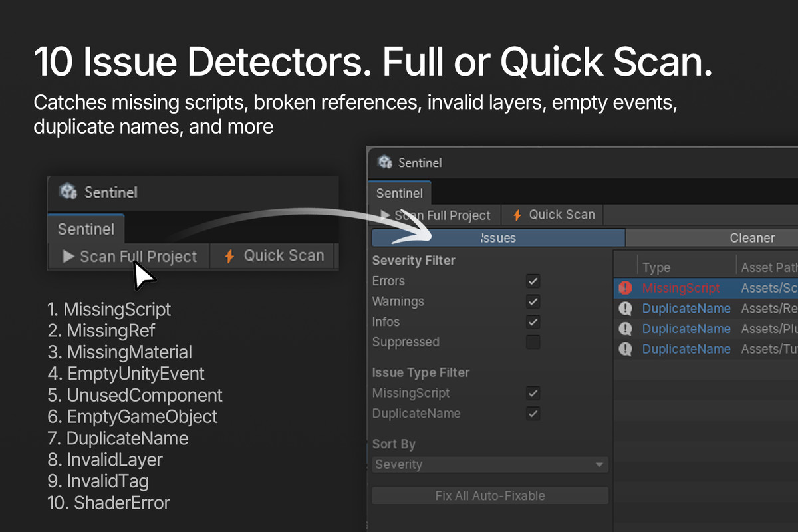Toggle the Warnings severity checkbox
Viewport: 798px width, 532px height.
pos(533,301)
